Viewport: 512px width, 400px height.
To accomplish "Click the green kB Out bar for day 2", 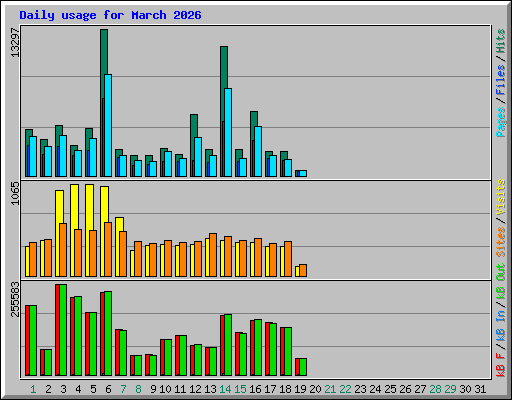I will pos(48,362).
